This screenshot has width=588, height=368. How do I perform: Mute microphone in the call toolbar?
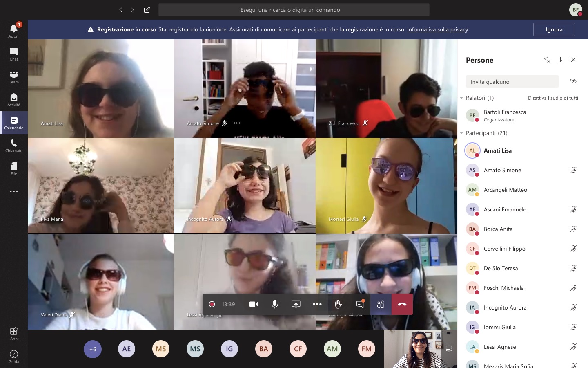click(275, 304)
